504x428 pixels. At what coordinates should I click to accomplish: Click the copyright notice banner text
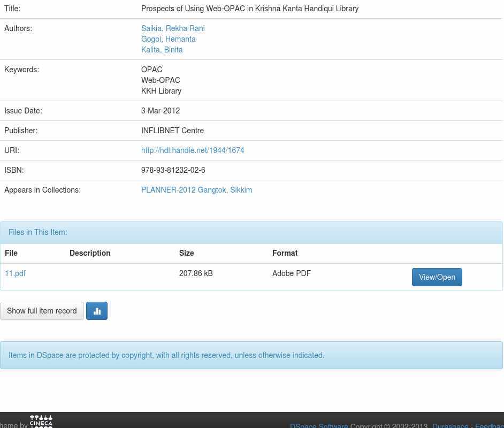click(x=166, y=355)
